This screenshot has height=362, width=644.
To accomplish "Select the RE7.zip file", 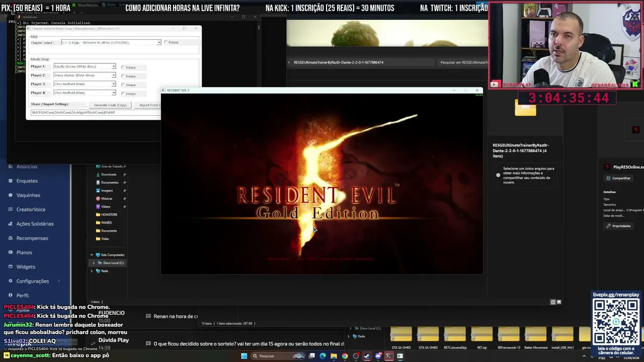I will click(482, 337).
